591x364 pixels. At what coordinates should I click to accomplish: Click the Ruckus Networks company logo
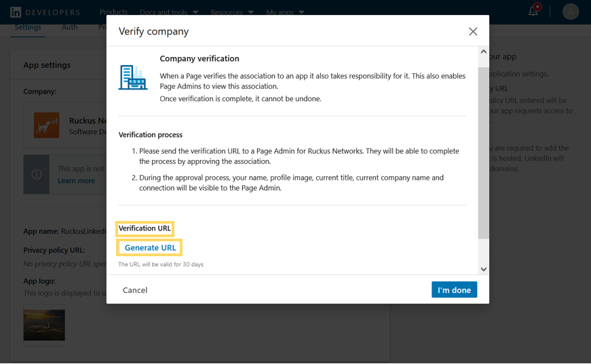point(46,125)
